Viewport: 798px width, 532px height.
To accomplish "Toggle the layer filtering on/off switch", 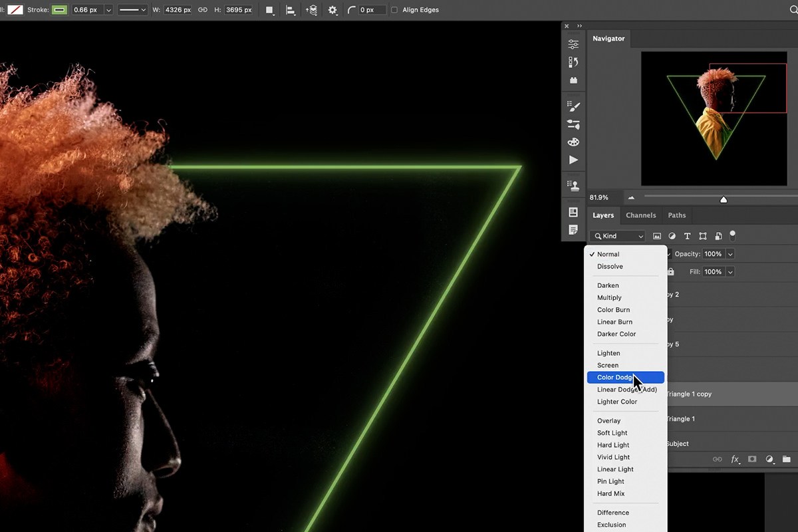I will [x=733, y=235].
